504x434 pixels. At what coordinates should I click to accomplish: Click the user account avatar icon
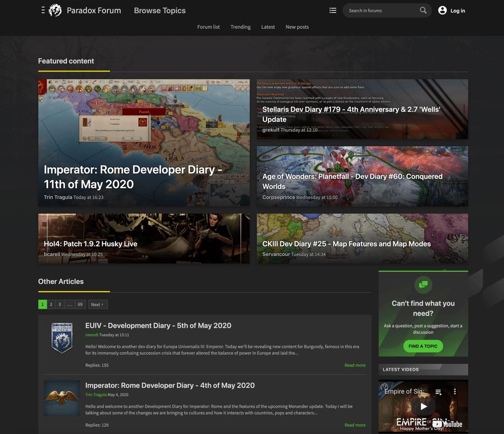click(x=442, y=11)
